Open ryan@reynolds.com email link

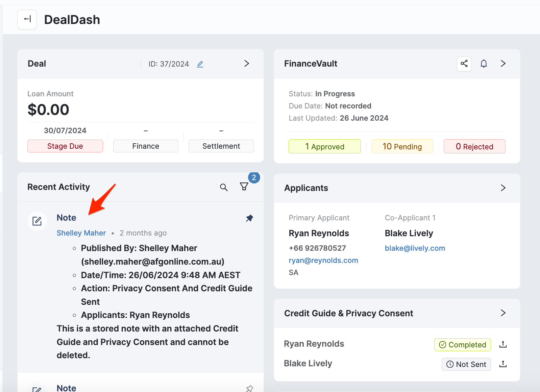(x=323, y=260)
